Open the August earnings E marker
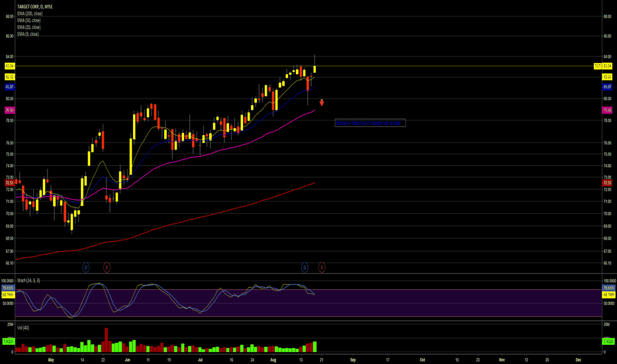Image resolution: width=617 pixels, height=364 pixels. click(x=322, y=267)
